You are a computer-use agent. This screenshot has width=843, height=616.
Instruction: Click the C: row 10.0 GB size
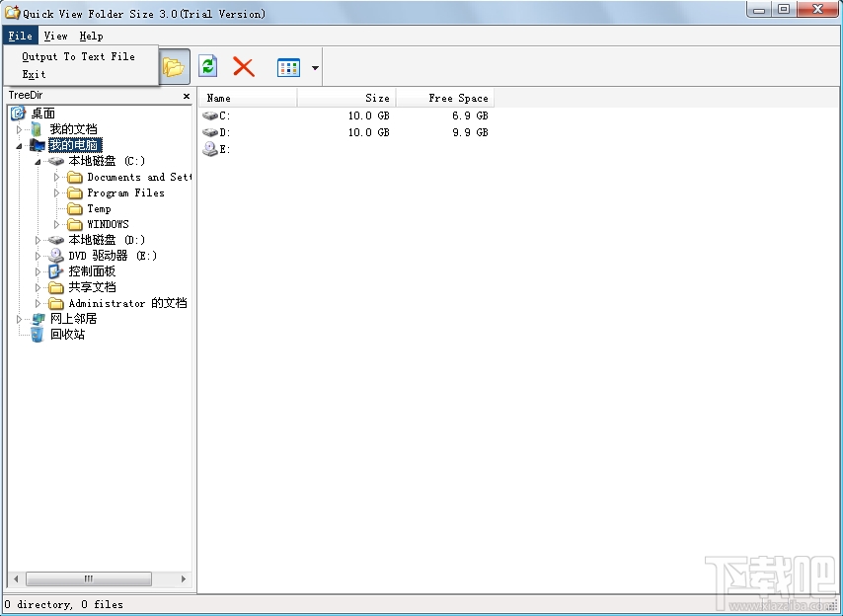pyautogui.click(x=369, y=115)
